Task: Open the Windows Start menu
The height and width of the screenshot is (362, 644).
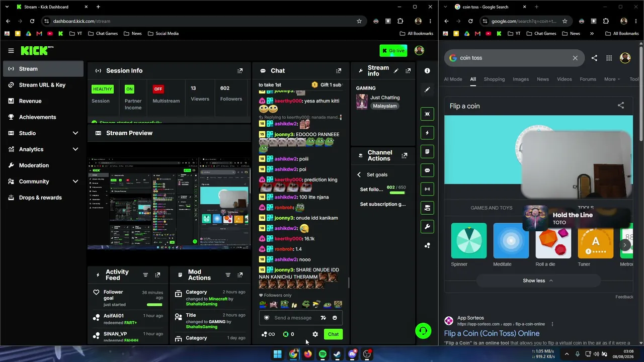Action: pos(278,354)
